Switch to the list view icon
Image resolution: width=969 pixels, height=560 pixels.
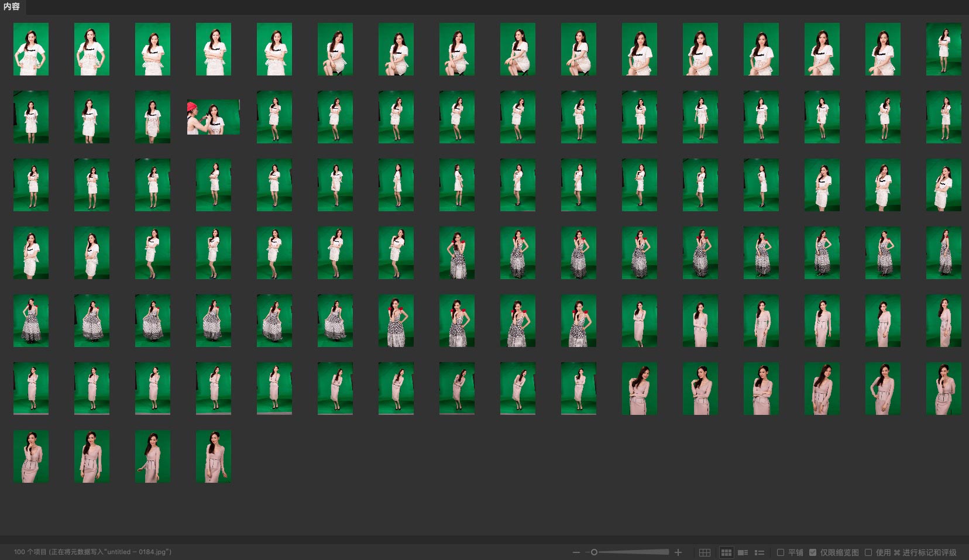click(760, 552)
